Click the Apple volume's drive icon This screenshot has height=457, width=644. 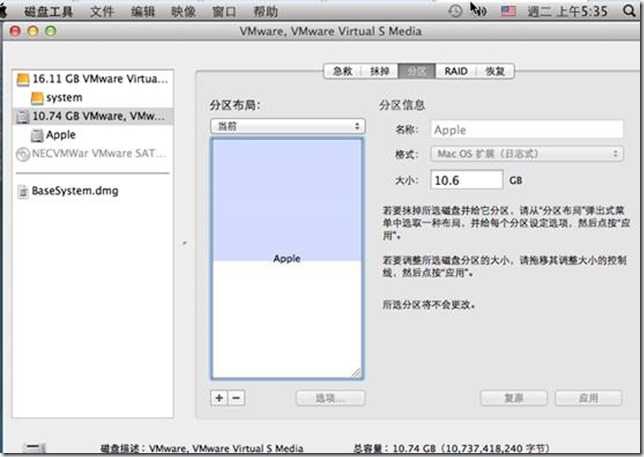pyautogui.click(x=37, y=135)
